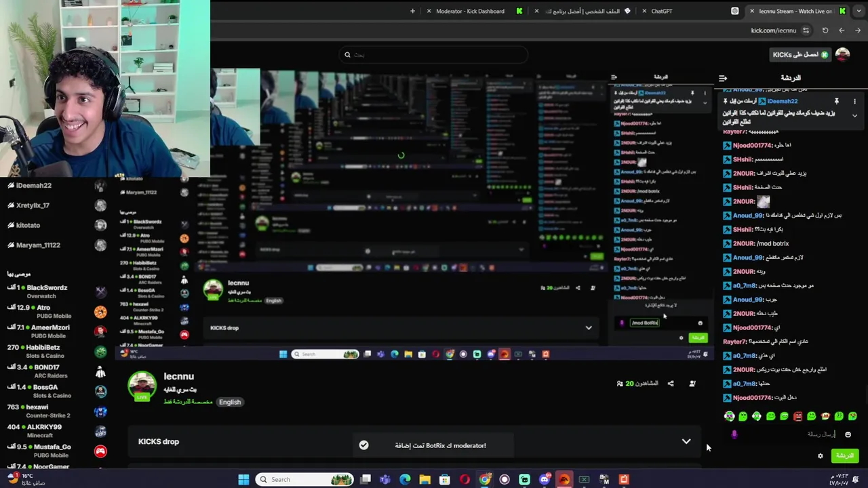The height and width of the screenshot is (488, 868).
Task: Click the BotRix moderator added notification
Action: coord(432,445)
